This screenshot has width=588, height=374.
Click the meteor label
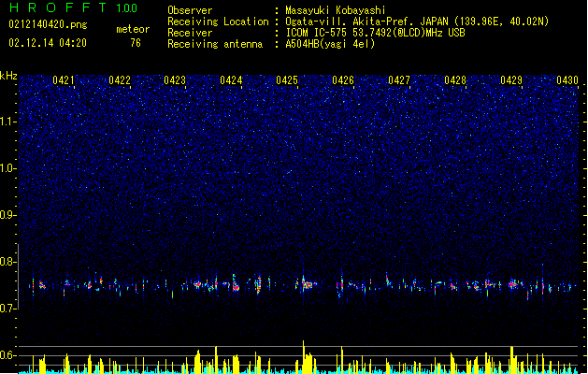point(133,29)
